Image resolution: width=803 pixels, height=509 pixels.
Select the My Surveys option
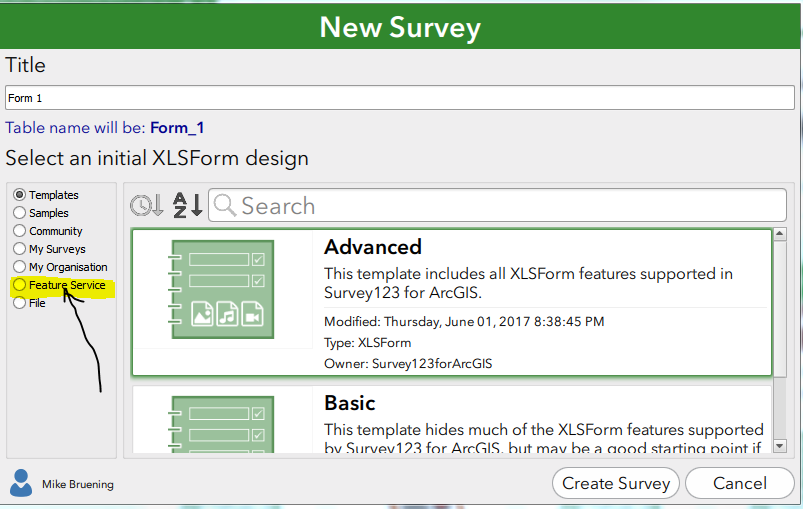pyautogui.click(x=20, y=249)
